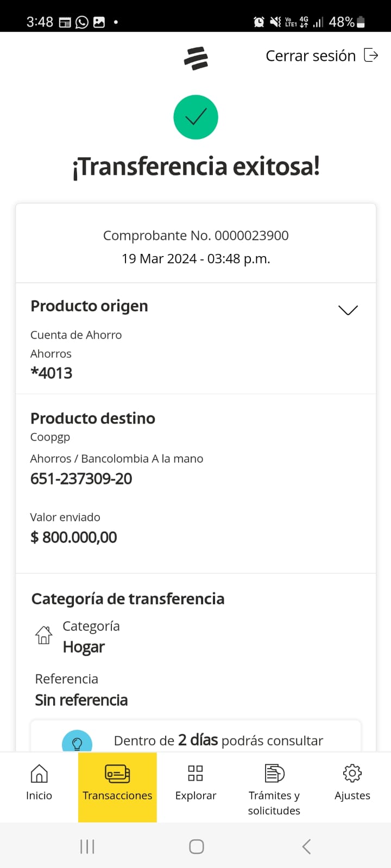The height and width of the screenshot is (868, 391).
Task: Tap Android back navigation button
Action: [306, 846]
